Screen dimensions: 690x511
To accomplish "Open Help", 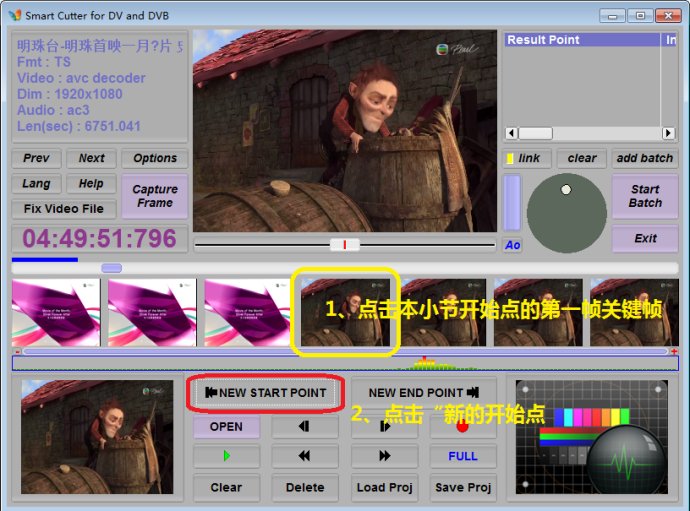I will (91, 184).
